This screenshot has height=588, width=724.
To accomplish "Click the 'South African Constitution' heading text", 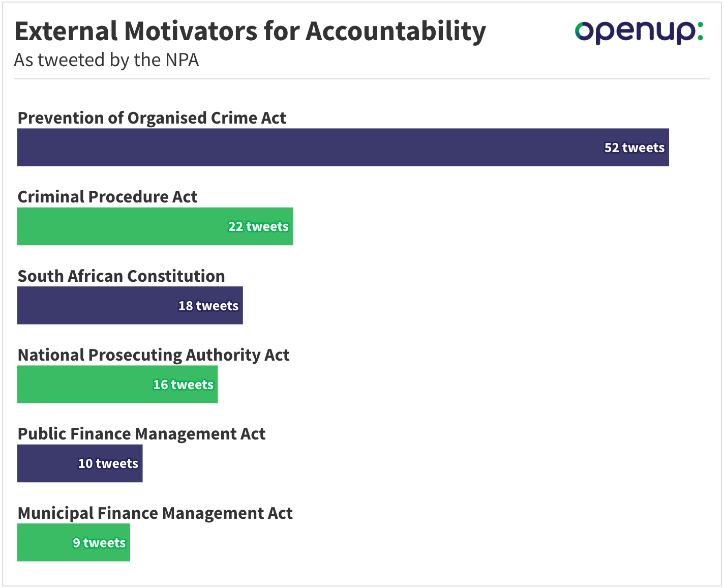I will [121, 276].
